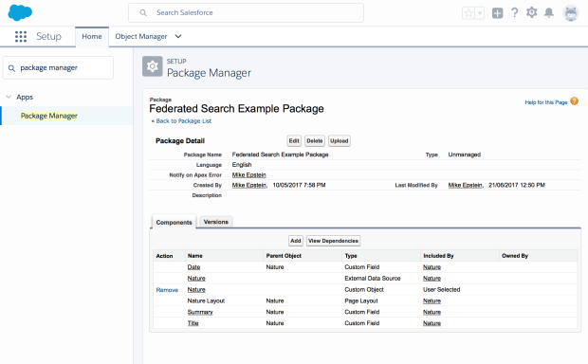
Task: Click the global actions plus icon
Action: pyautogui.click(x=497, y=13)
